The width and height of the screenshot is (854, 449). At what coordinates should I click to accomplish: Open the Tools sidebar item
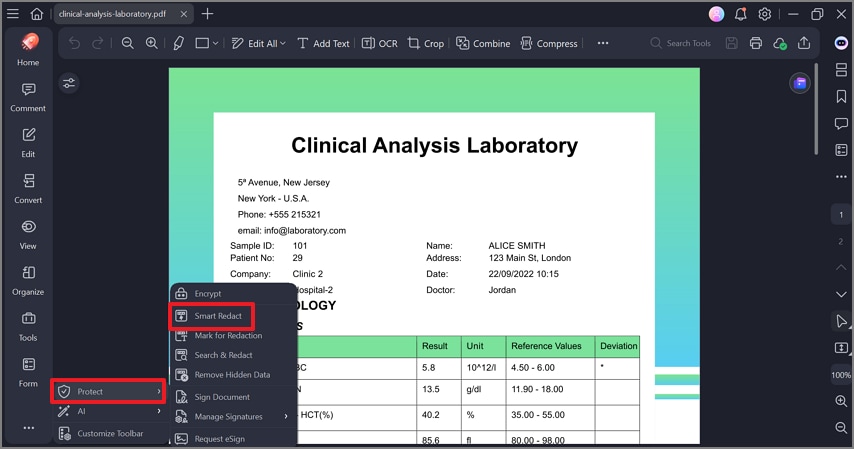pos(28,327)
